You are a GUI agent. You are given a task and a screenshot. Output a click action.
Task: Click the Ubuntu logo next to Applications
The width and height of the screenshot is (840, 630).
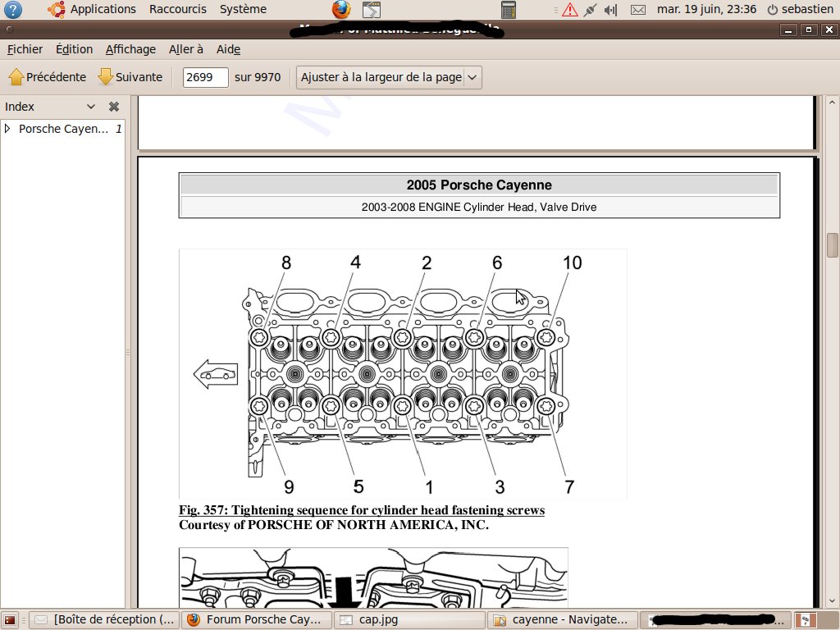pyautogui.click(x=57, y=9)
